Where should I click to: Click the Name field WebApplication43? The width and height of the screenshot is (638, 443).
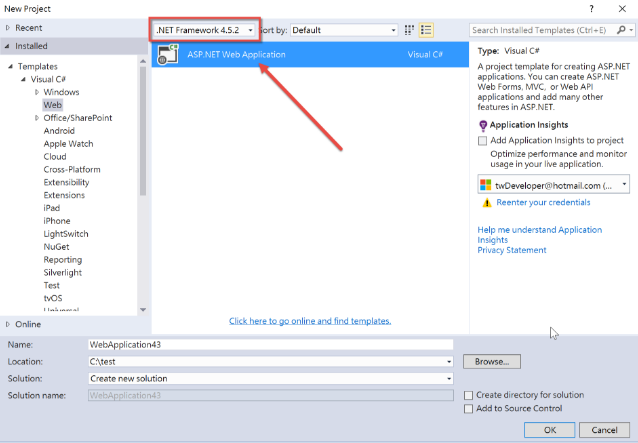coord(271,345)
